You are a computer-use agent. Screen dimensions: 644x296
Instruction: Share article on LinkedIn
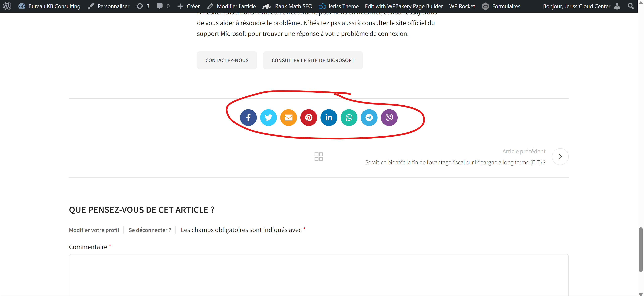(329, 118)
